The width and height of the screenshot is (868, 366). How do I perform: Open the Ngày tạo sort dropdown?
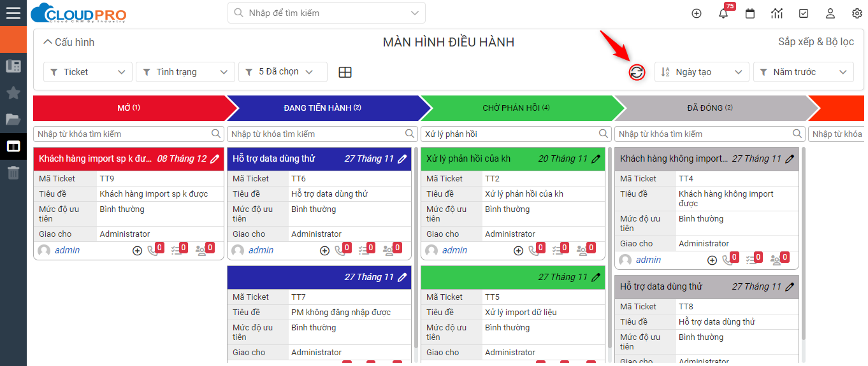[x=702, y=72]
